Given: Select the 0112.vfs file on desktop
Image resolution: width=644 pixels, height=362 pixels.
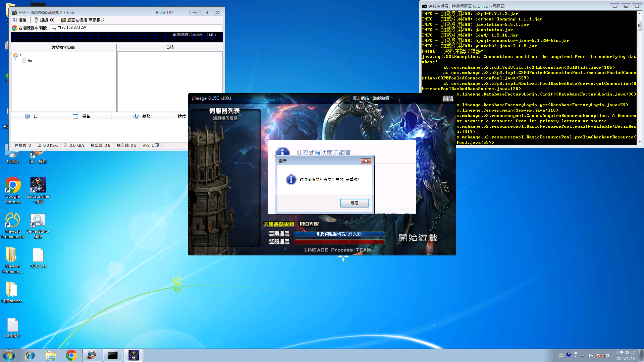Looking at the screenshot, I should [x=38, y=258].
